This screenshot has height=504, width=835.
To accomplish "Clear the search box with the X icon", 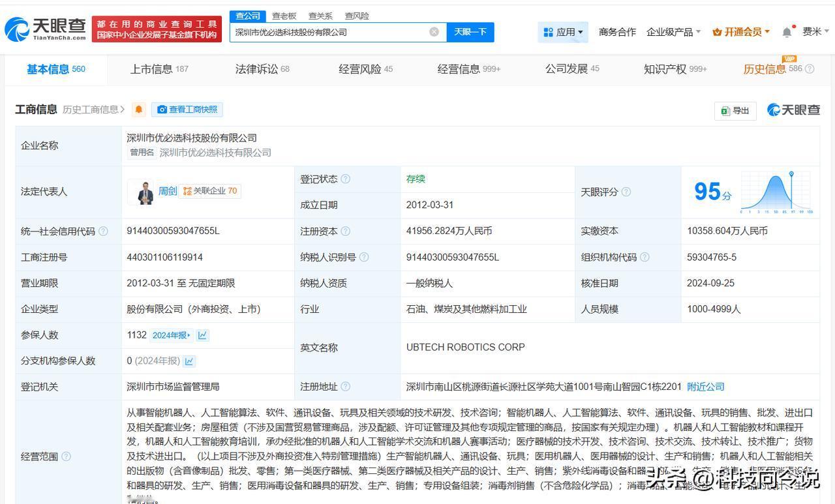I will (x=434, y=32).
